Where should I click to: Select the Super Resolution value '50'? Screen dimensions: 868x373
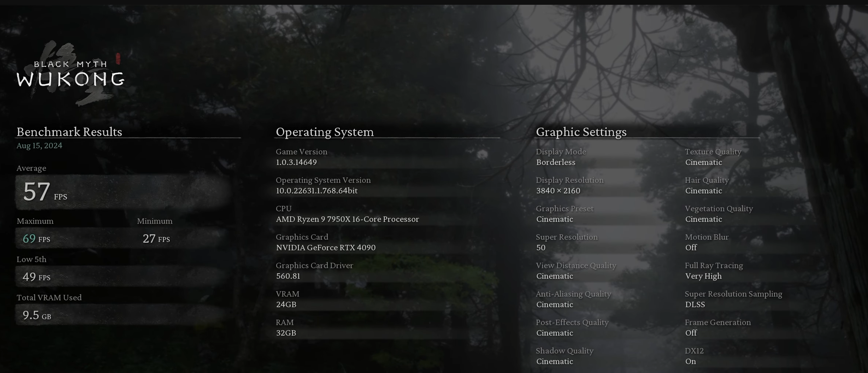pos(541,248)
